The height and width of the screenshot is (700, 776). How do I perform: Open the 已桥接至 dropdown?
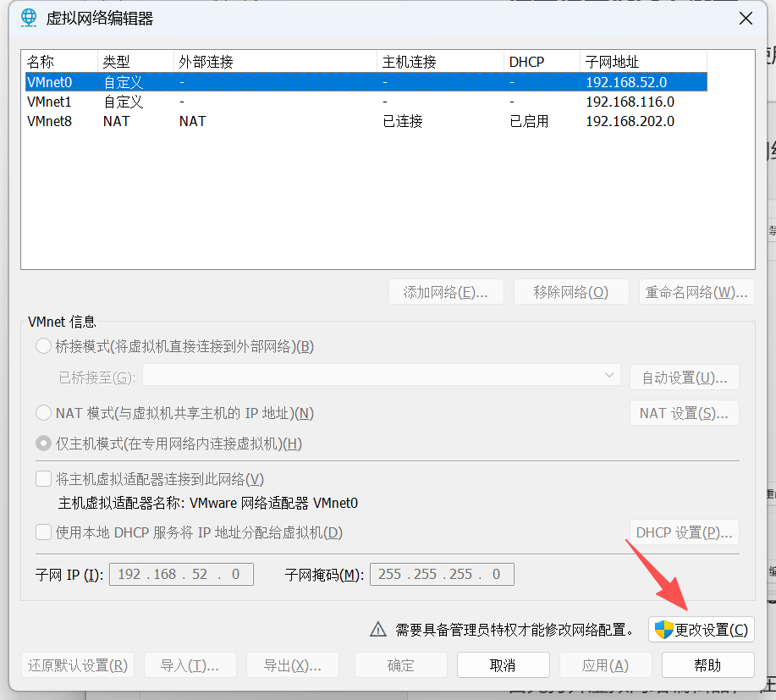pyautogui.click(x=381, y=375)
